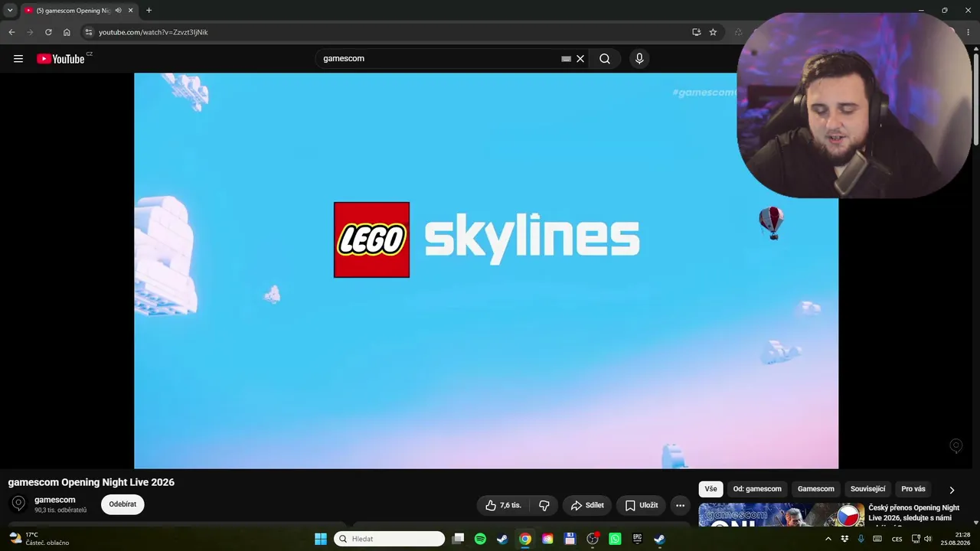This screenshot has width=980, height=551.
Task: Select the Související filter chip
Action: 867,489
